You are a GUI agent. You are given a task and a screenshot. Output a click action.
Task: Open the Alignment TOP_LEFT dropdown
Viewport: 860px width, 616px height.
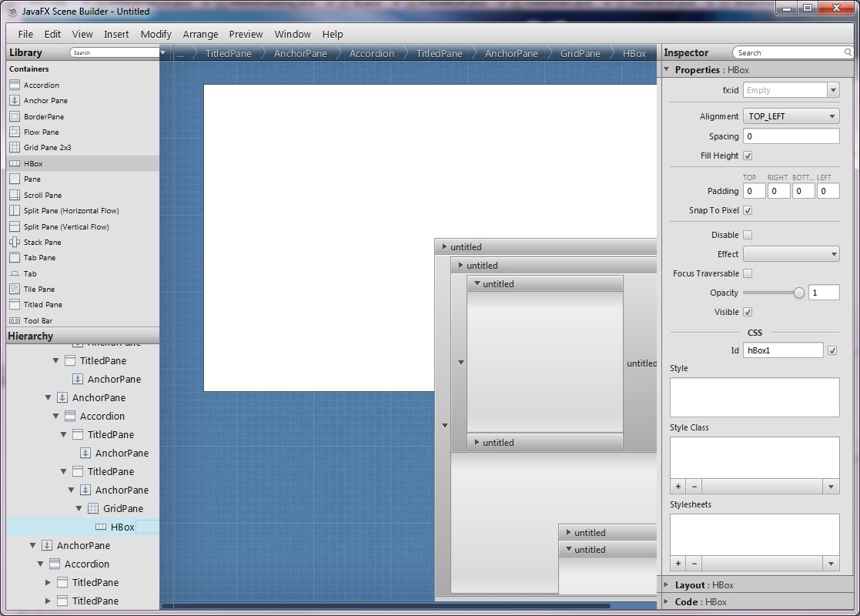coord(791,116)
